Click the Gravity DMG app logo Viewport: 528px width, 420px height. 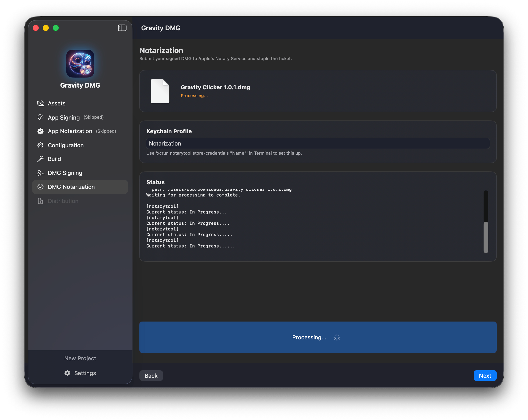pos(80,64)
